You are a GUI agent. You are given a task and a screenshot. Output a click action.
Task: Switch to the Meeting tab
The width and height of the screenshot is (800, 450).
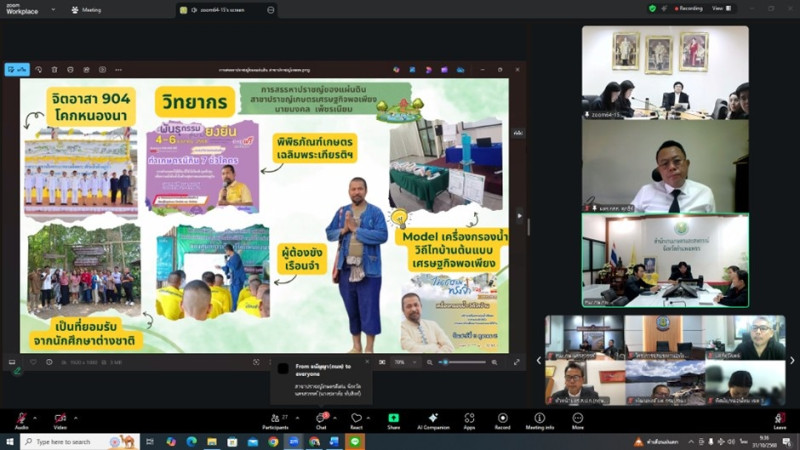(86, 9)
